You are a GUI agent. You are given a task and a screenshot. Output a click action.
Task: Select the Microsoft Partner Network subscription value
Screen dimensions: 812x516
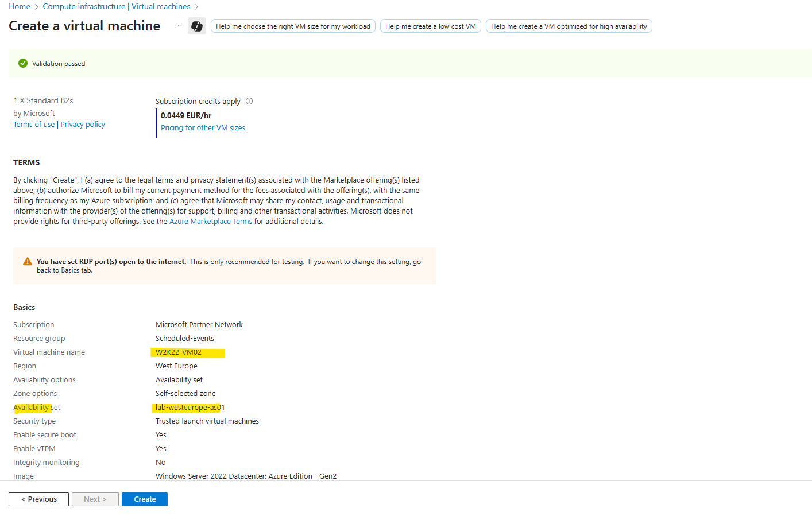click(x=199, y=325)
